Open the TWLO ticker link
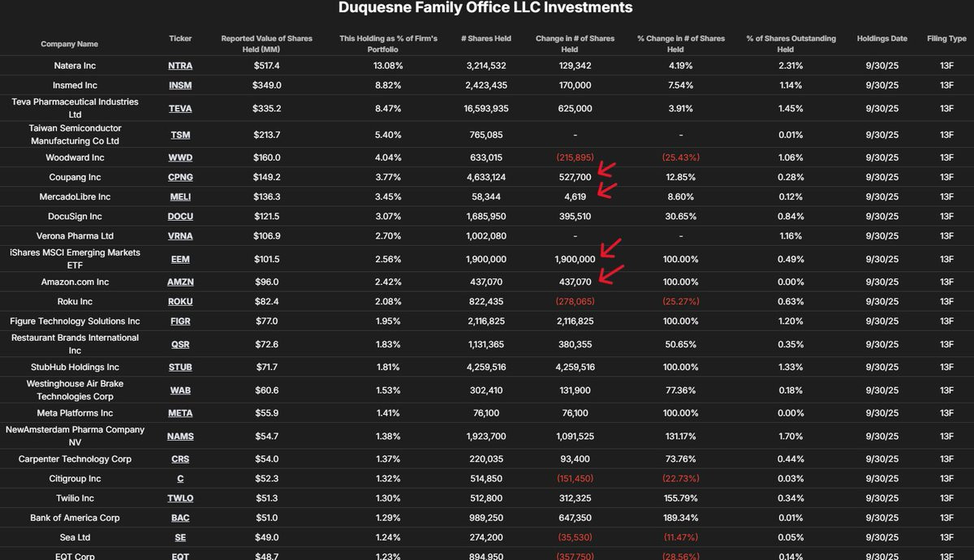This screenshot has height=560, width=974. pos(180,498)
